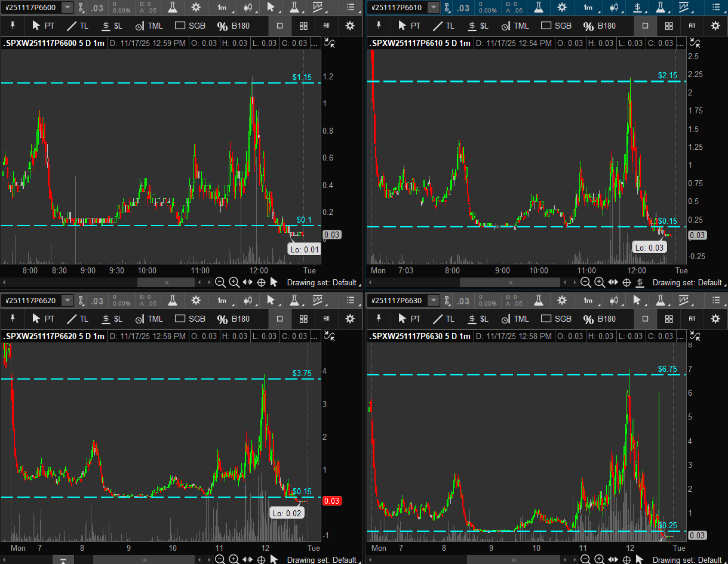Image resolution: width=728 pixels, height=564 pixels.
Task: Choose the SGB rectangle tool in P6620 panel
Action: coord(191,319)
